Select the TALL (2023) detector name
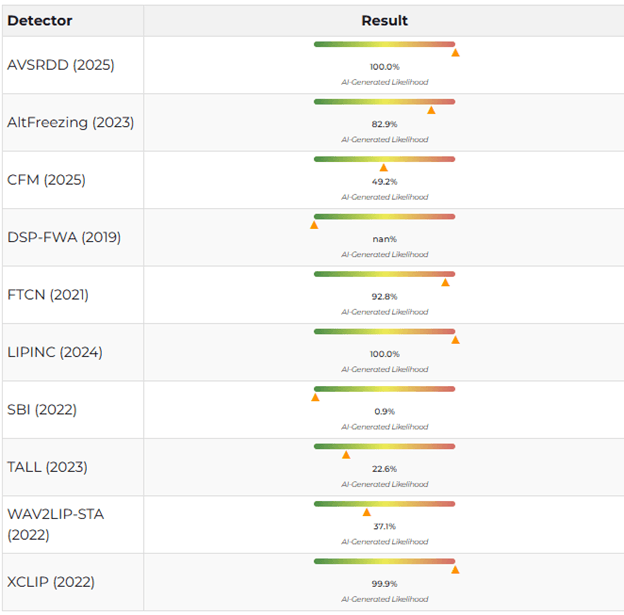 (x=47, y=467)
